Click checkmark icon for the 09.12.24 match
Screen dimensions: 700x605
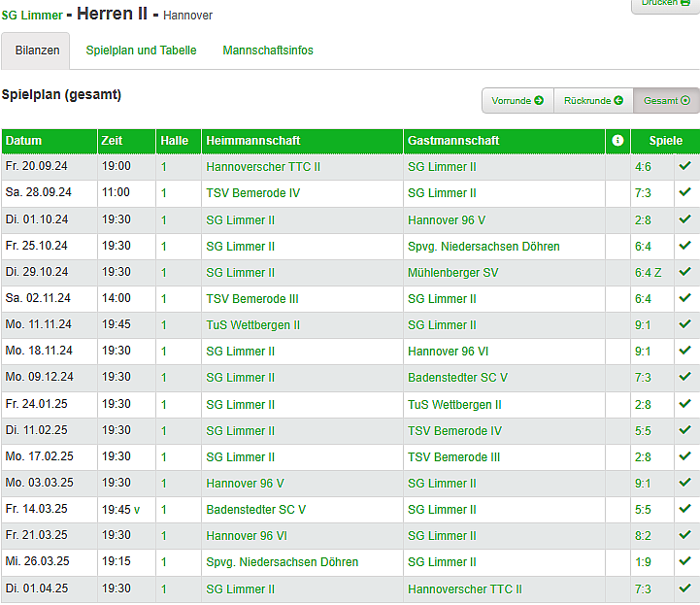pyautogui.click(x=685, y=377)
